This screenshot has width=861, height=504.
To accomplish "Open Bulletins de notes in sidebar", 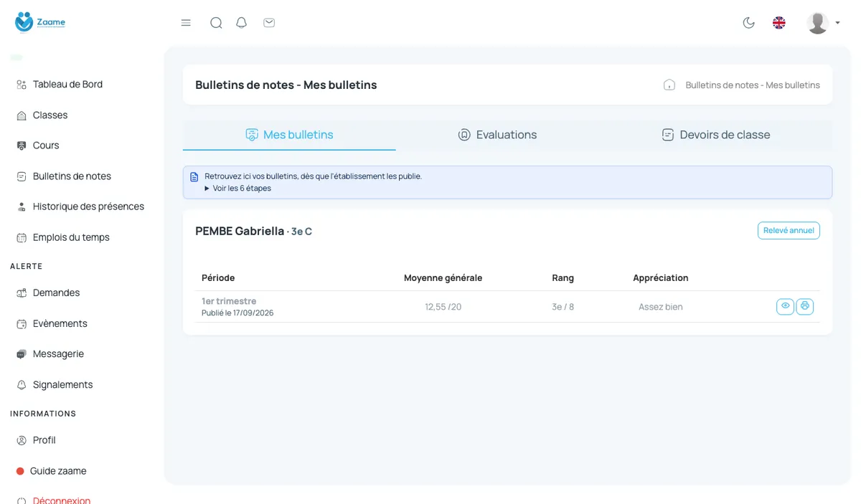I will coord(72,176).
